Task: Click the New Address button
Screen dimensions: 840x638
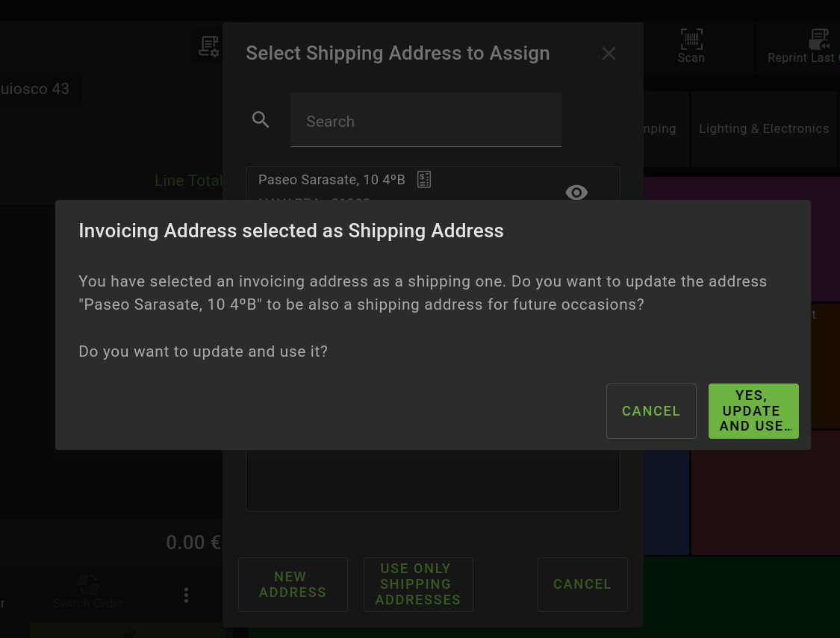Action: (293, 584)
